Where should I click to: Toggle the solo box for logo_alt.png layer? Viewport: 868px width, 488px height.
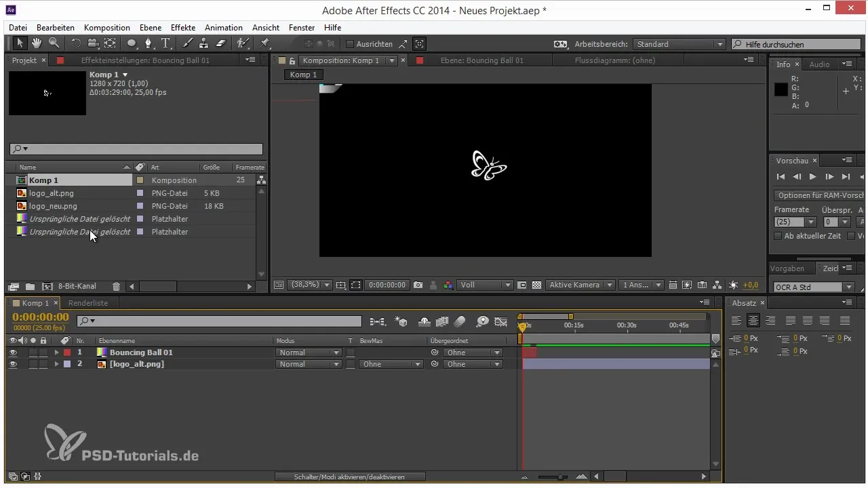point(33,365)
